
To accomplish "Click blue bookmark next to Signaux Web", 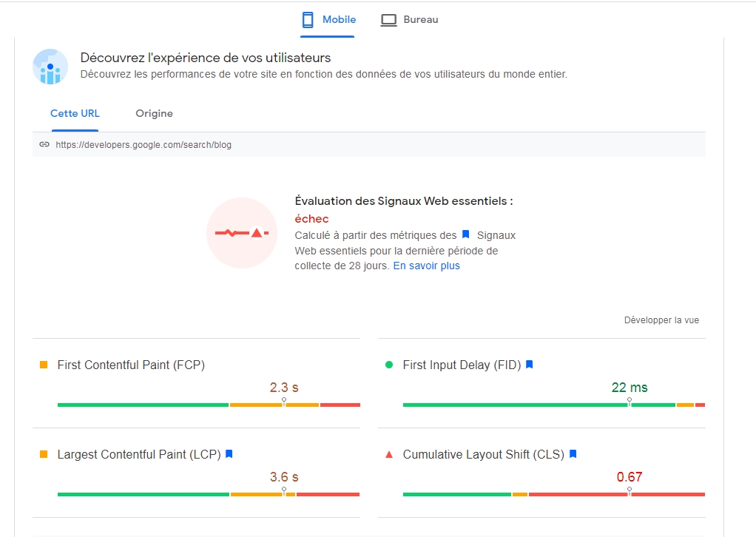I will coord(465,235).
